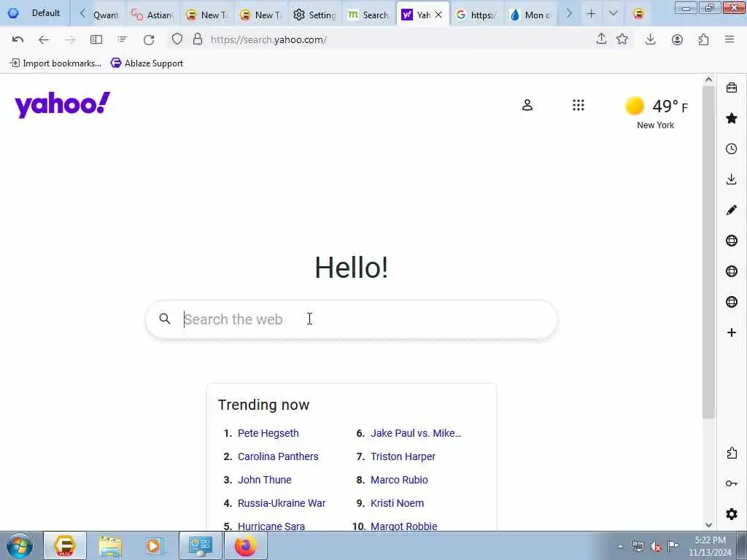Screen dimensions: 747x560
Task: View site security lock info
Action: (198, 39)
